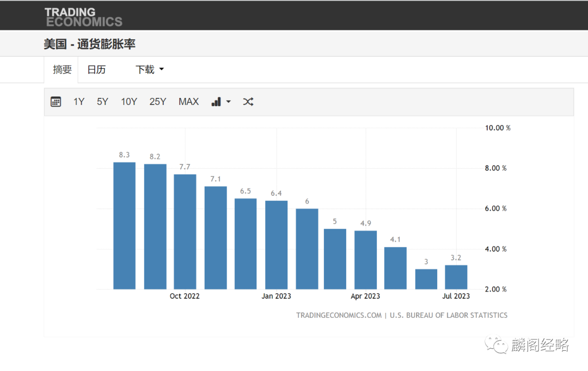This screenshot has height=371, width=588.
Task: Click the Jan 2023 axis label
Action: [277, 296]
